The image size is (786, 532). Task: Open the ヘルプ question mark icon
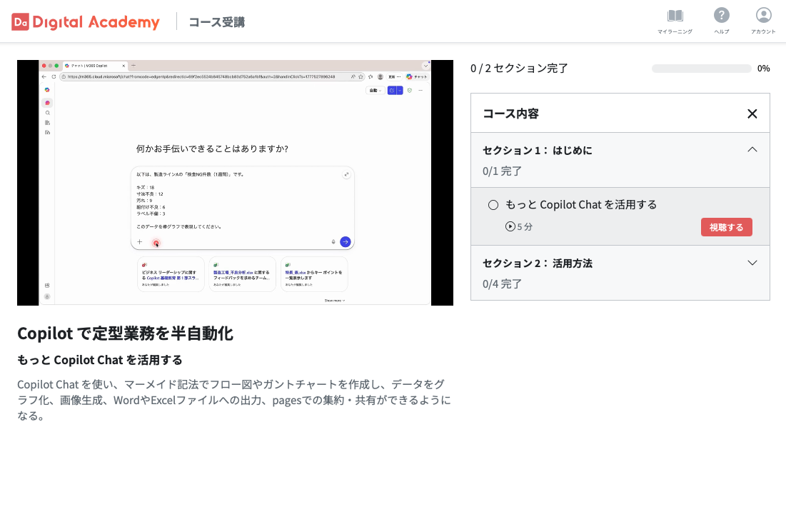[721, 15]
